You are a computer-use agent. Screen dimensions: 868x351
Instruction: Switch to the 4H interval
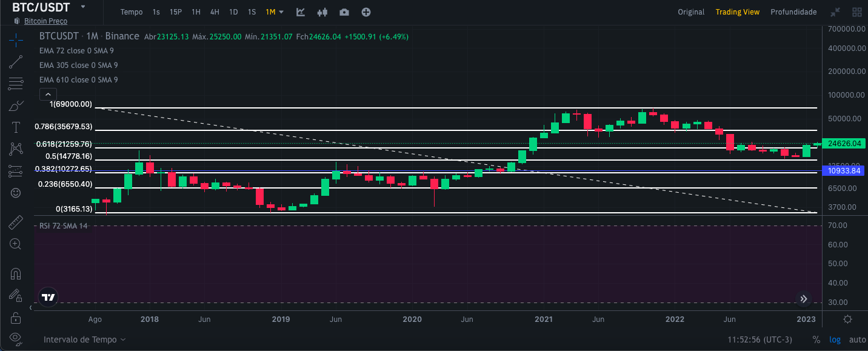click(x=215, y=12)
